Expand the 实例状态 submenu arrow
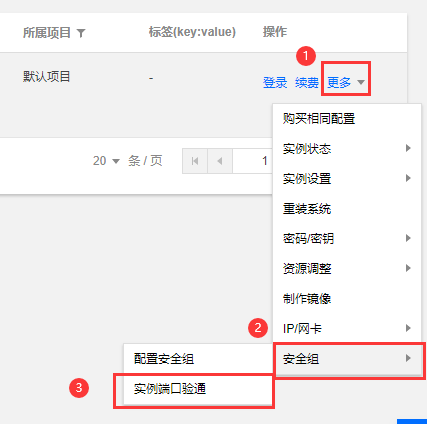Viewport: 427px width, 424px height. point(408,148)
